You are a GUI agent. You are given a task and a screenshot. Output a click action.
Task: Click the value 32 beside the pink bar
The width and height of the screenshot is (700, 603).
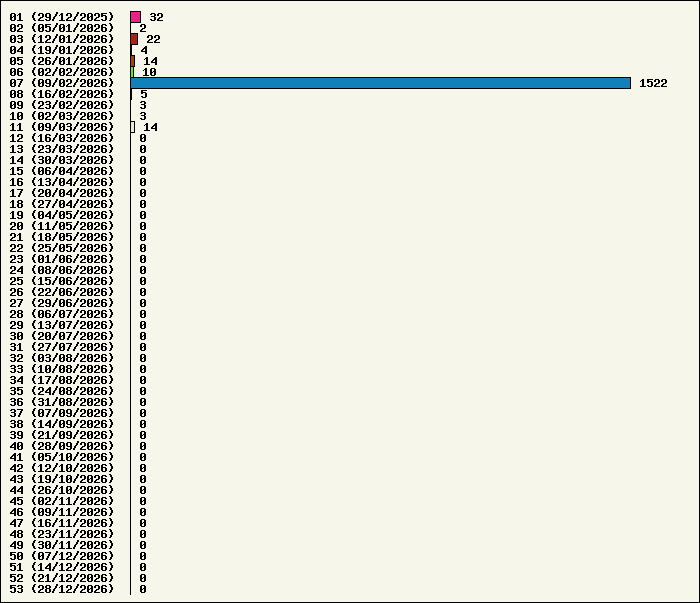tap(156, 17)
